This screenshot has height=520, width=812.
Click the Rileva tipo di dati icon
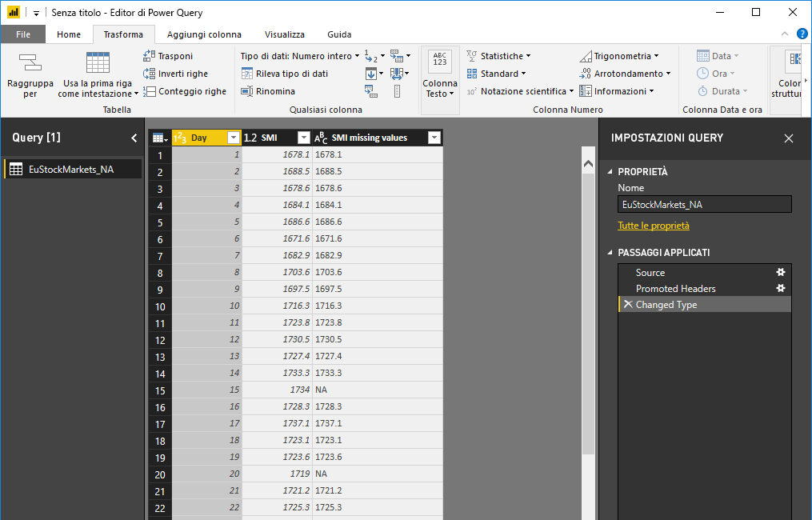tap(246, 73)
